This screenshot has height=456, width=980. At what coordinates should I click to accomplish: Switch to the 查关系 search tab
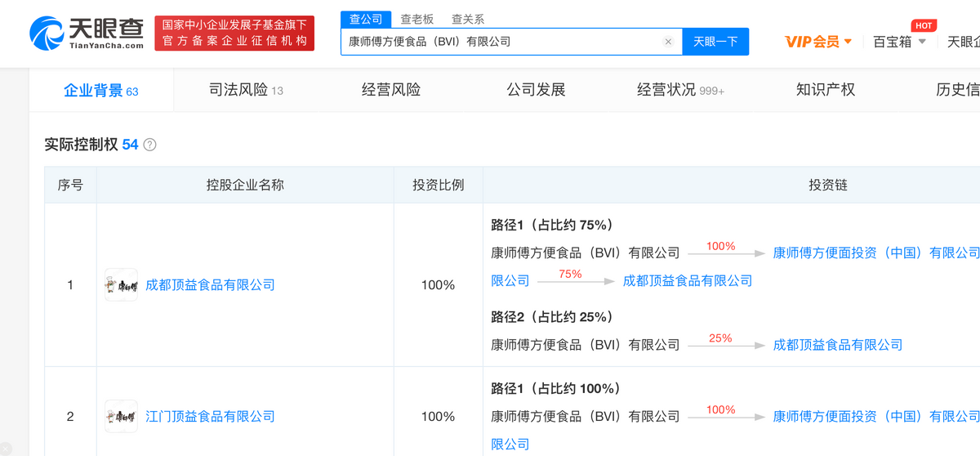click(467, 19)
